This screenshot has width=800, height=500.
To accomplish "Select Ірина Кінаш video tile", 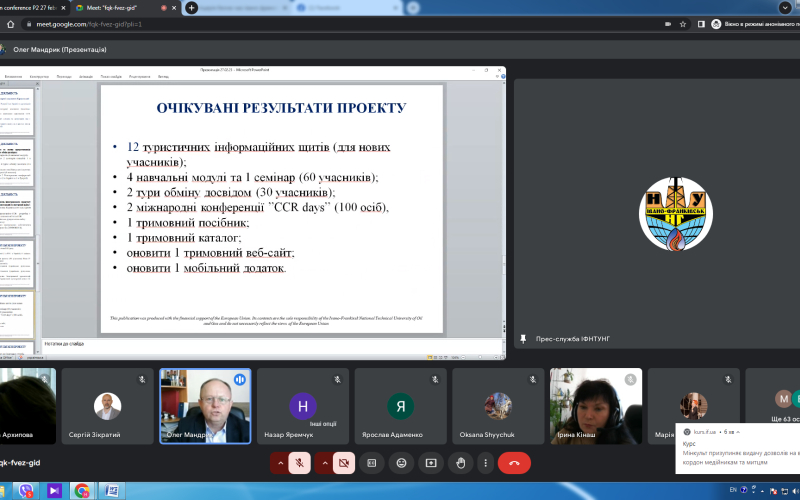I will [x=596, y=406].
